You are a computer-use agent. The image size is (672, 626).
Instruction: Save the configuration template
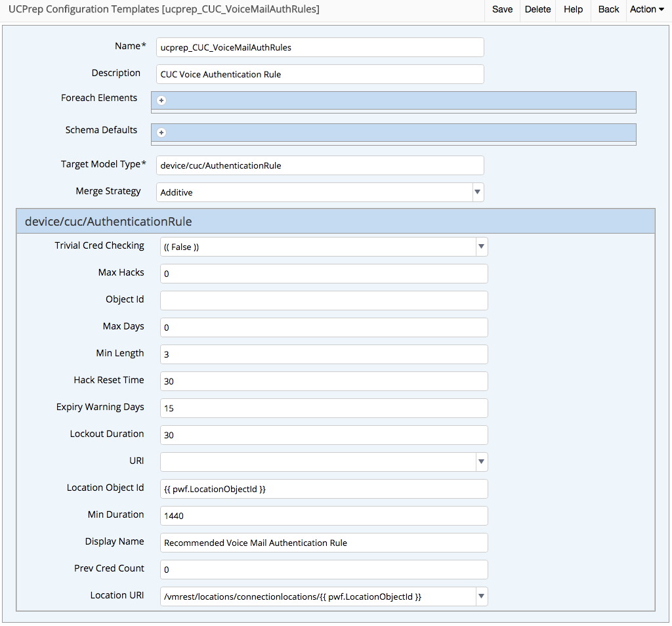pyautogui.click(x=502, y=9)
